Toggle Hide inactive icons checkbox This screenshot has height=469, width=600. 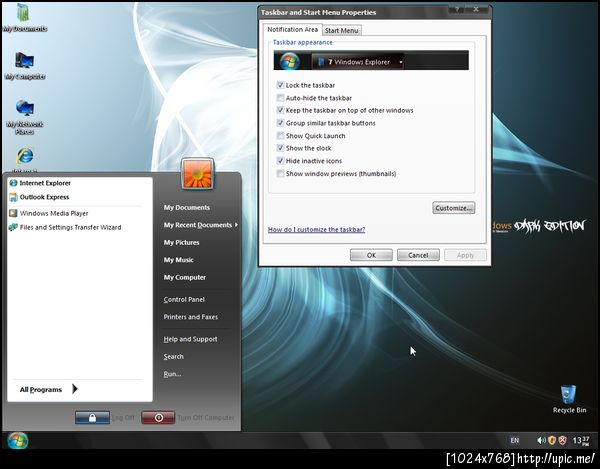[280, 161]
